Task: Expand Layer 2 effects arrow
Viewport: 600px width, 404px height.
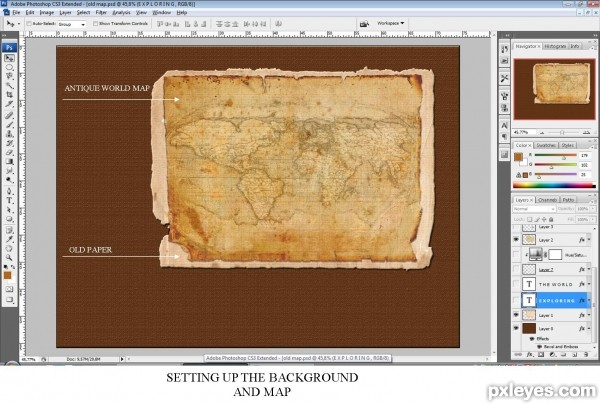Action: [589, 240]
